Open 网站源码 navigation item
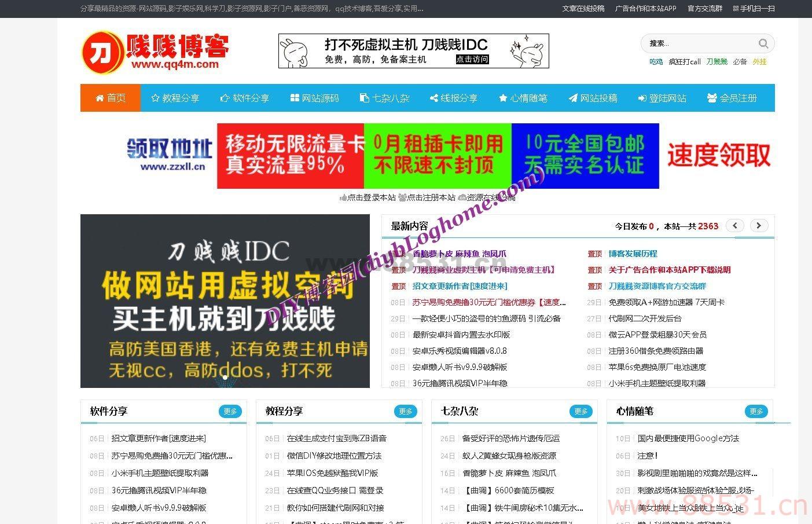 [x=314, y=98]
